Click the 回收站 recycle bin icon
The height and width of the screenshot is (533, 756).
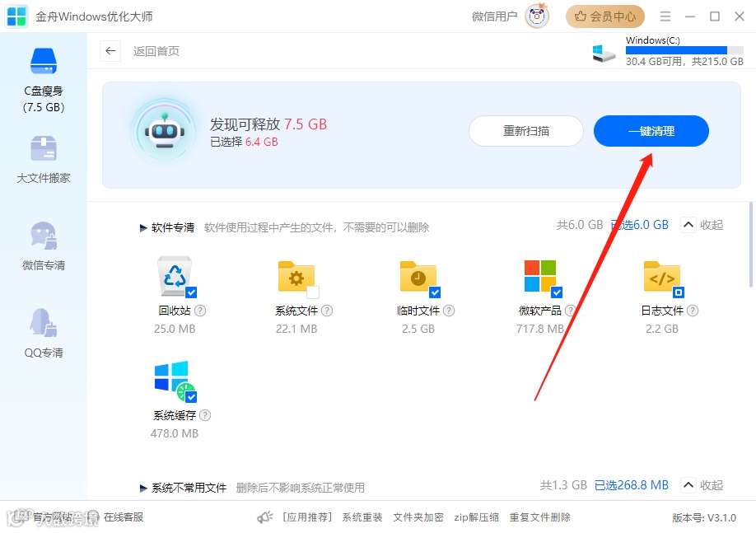click(x=175, y=276)
